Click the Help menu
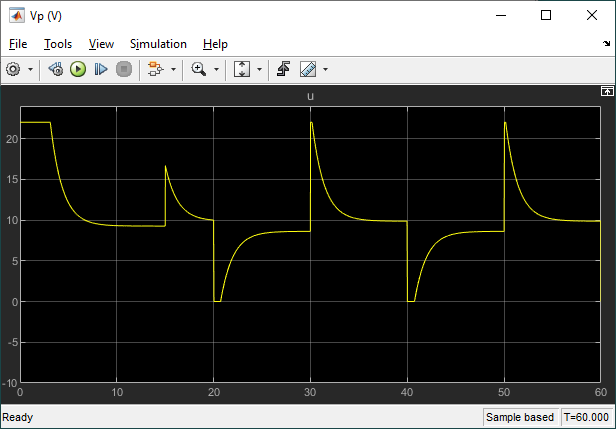 click(215, 44)
